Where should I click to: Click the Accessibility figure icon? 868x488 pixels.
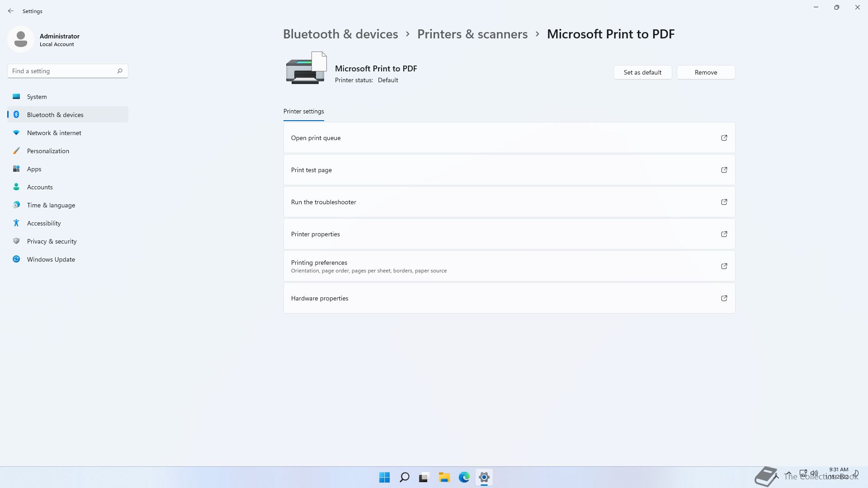tap(16, 223)
